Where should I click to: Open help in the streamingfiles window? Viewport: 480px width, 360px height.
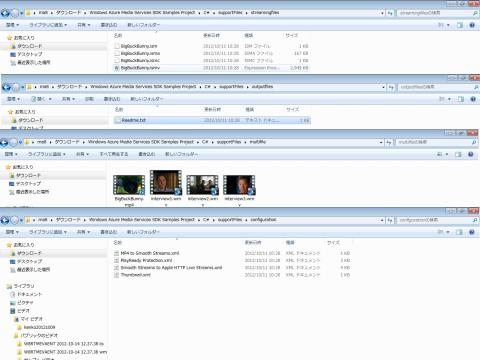click(x=472, y=25)
